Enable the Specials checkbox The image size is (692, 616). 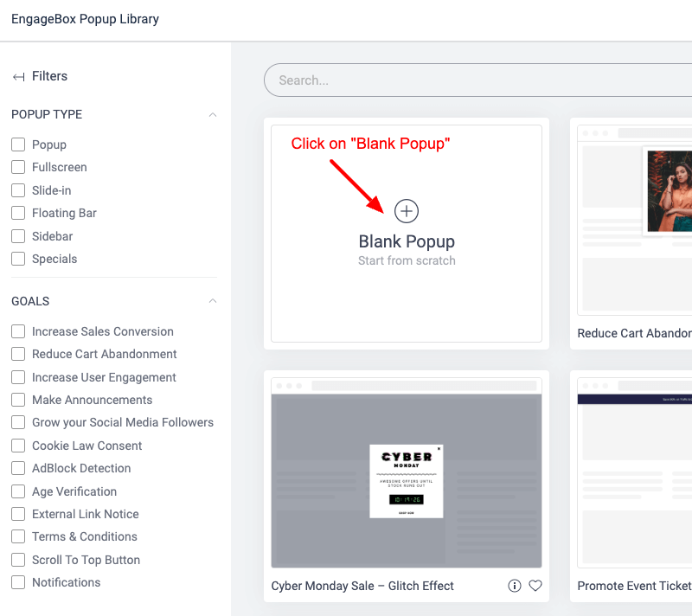18,259
